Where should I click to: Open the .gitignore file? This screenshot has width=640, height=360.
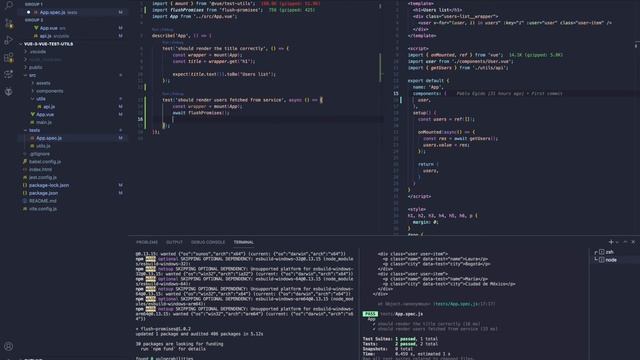(x=40, y=154)
